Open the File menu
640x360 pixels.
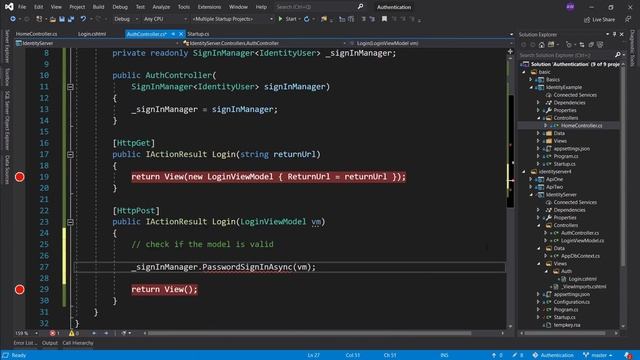pyautogui.click(x=22, y=7)
